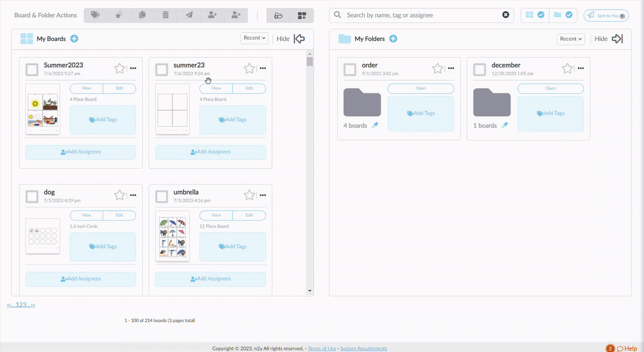Select the umbrella board checkbox
This screenshot has width=644, height=352.
point(162,197)
